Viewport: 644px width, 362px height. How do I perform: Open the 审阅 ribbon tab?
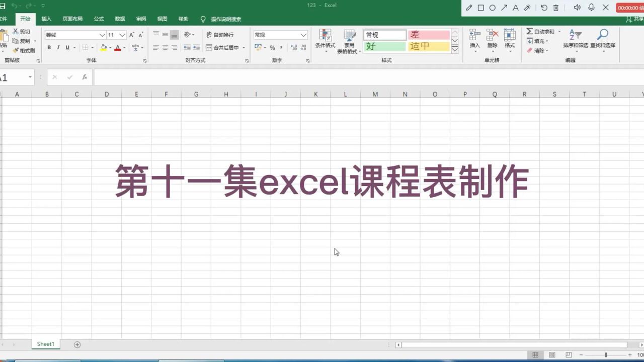141,19
